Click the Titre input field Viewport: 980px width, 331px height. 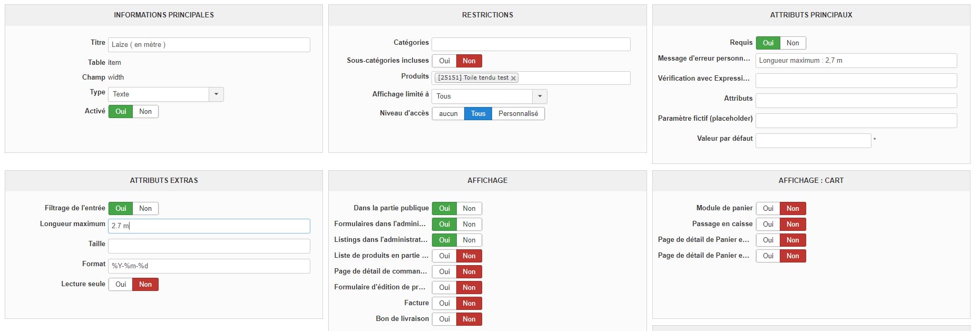pyautogui.click(x=209, y=45)
